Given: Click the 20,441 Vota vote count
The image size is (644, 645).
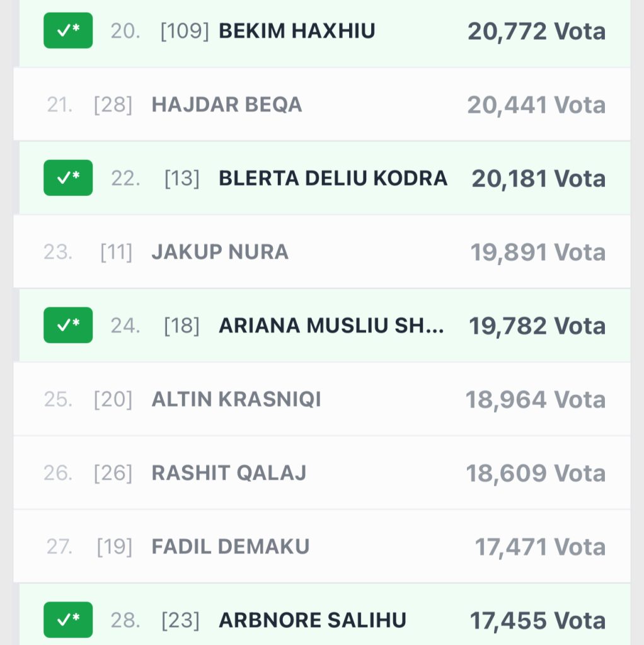Looking at the screenshot, I should [x=536, y=105].
